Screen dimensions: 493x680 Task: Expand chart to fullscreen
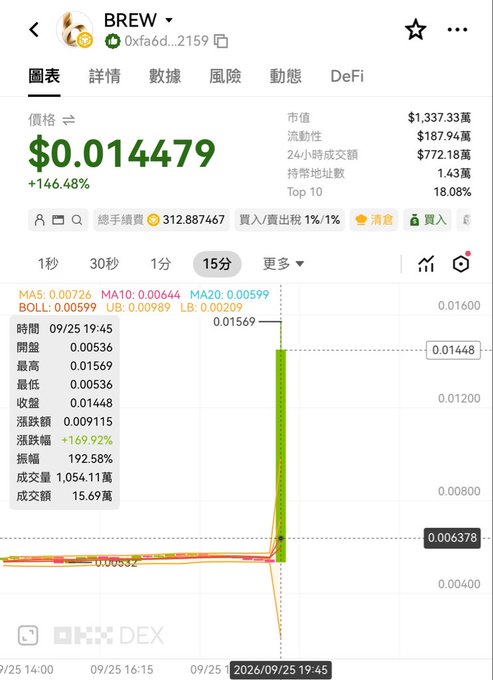(x=28, y=635)
